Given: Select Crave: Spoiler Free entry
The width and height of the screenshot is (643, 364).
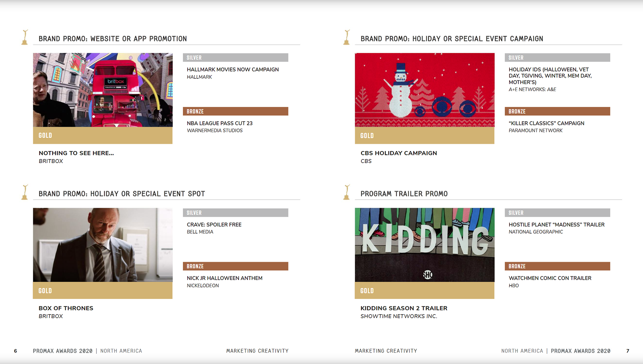Looking at the screenshot, I should [214, 225].
